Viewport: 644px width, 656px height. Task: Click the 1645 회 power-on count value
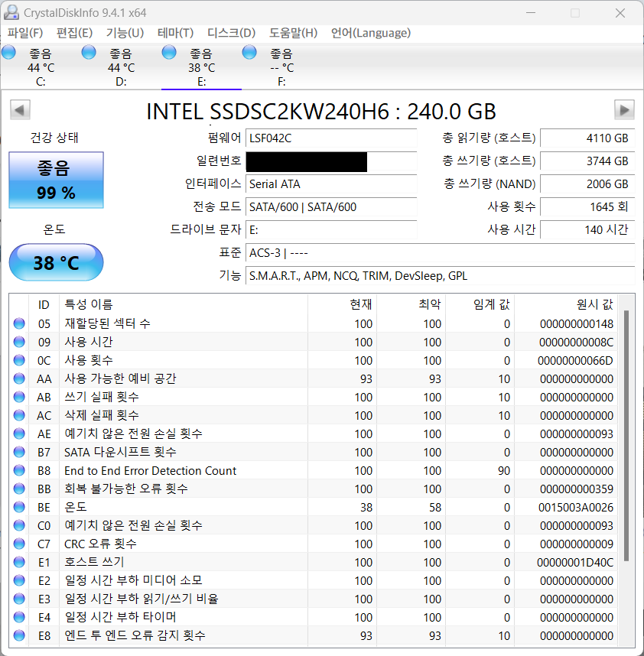[x=587, y=207]
